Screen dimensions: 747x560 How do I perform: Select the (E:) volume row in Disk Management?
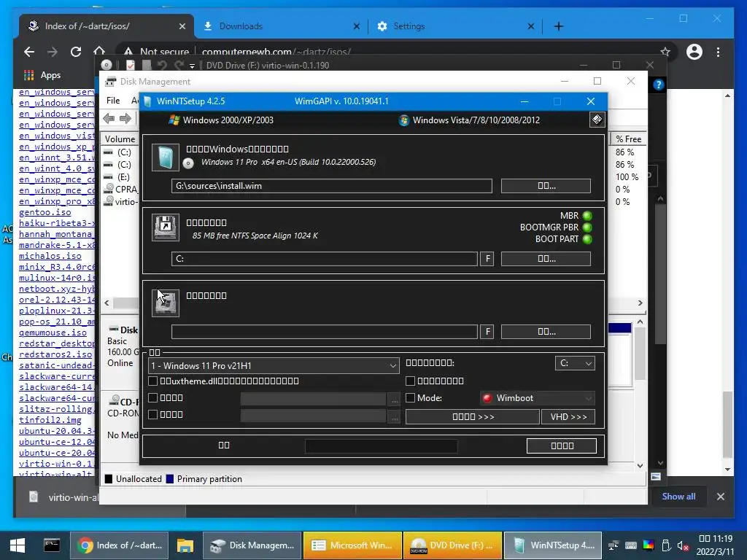(x=122, y=176)
